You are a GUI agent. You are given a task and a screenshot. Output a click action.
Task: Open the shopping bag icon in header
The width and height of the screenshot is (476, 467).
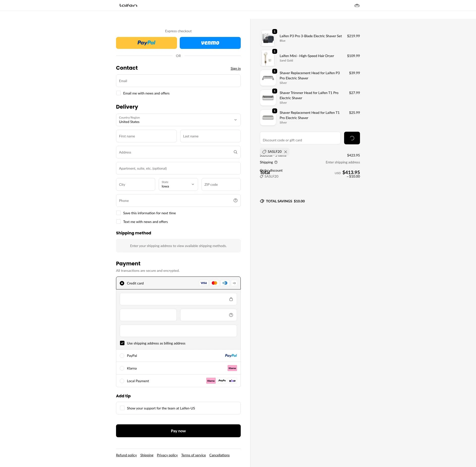pos(357,5)
